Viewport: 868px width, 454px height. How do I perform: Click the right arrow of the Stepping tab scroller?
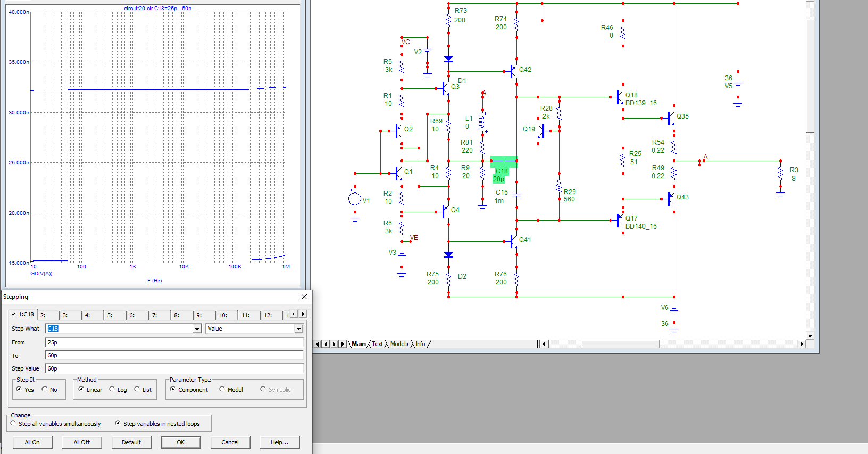coord(303,314)
